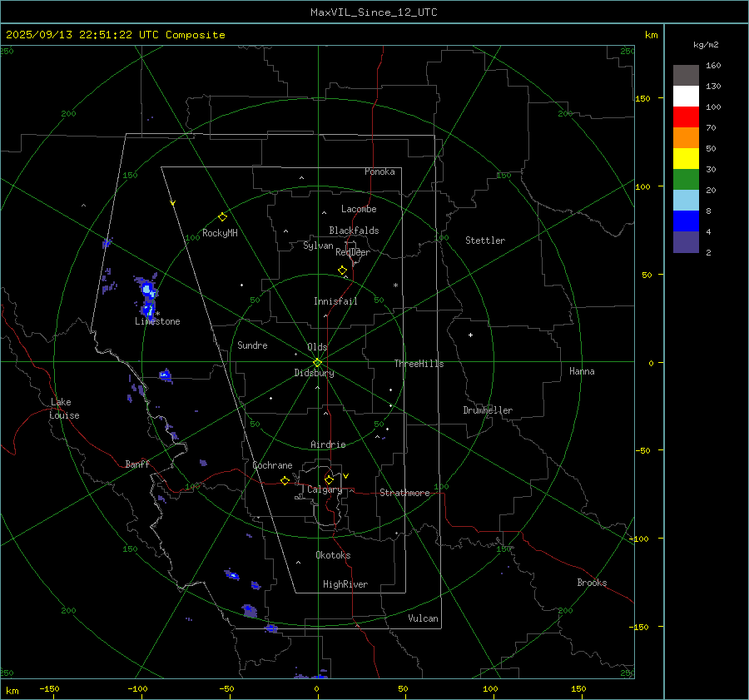Click the purple 2-4 legend swatch

tap(686, 241)
